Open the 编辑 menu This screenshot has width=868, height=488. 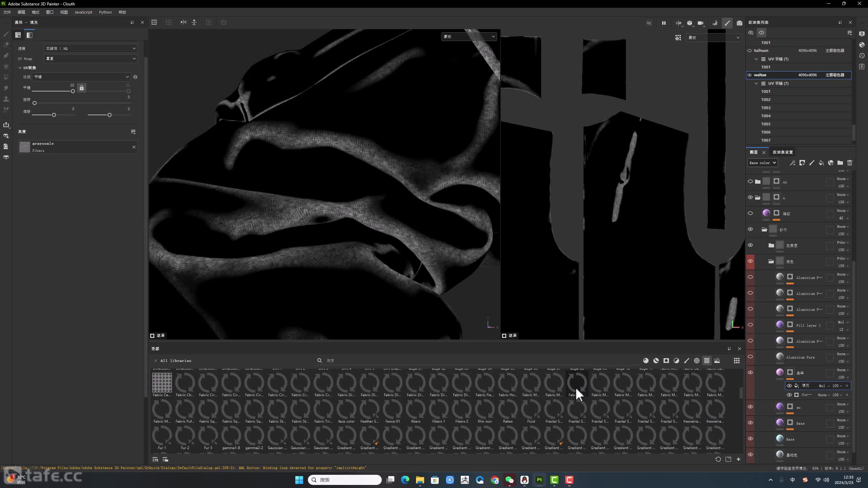[21, 12]
